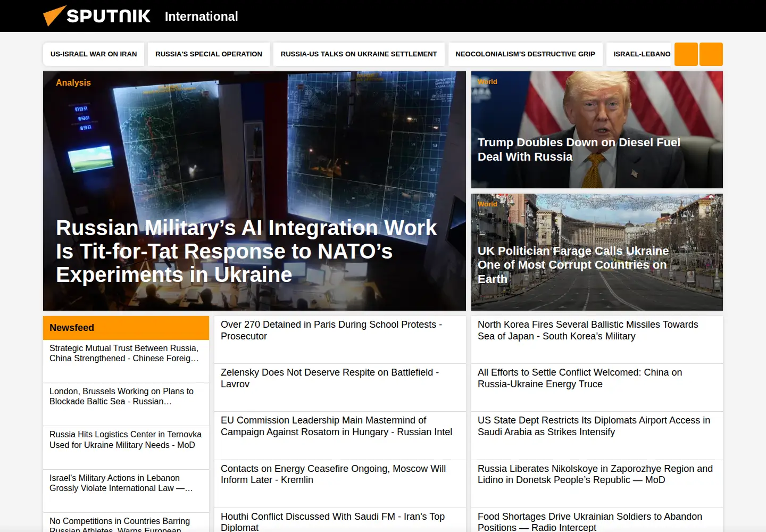Open the Russian Military's AI Integration headline
Screen dimensions: 766x532
click(246, 251)
